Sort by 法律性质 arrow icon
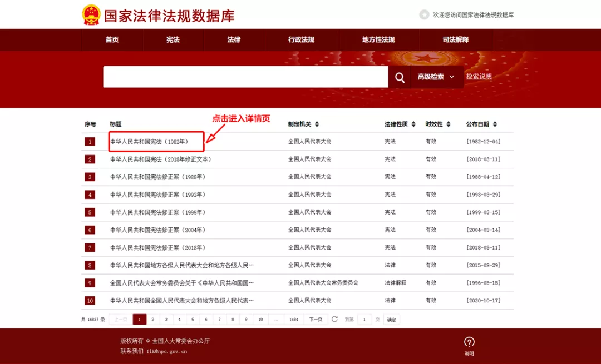 click(413, 124)
